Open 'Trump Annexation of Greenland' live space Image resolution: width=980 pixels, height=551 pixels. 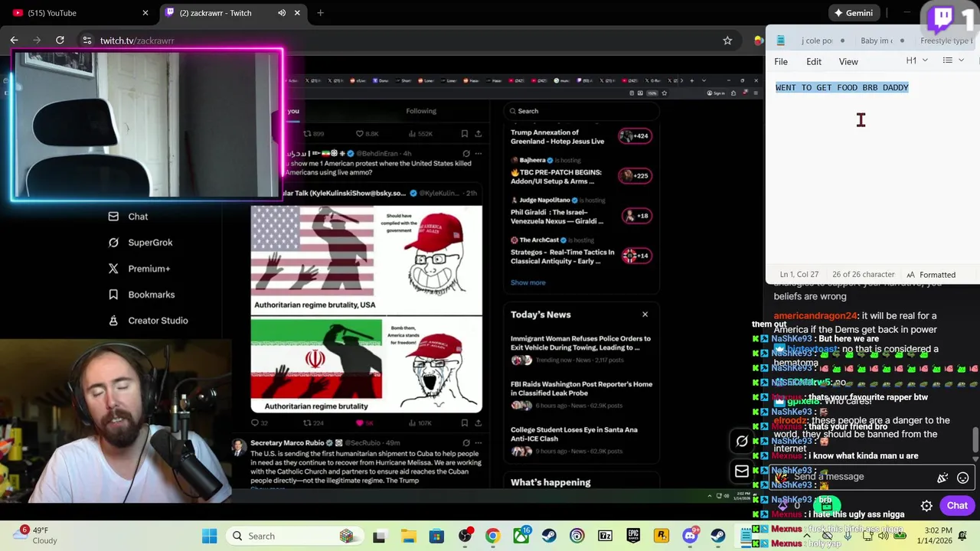(557, 137)
